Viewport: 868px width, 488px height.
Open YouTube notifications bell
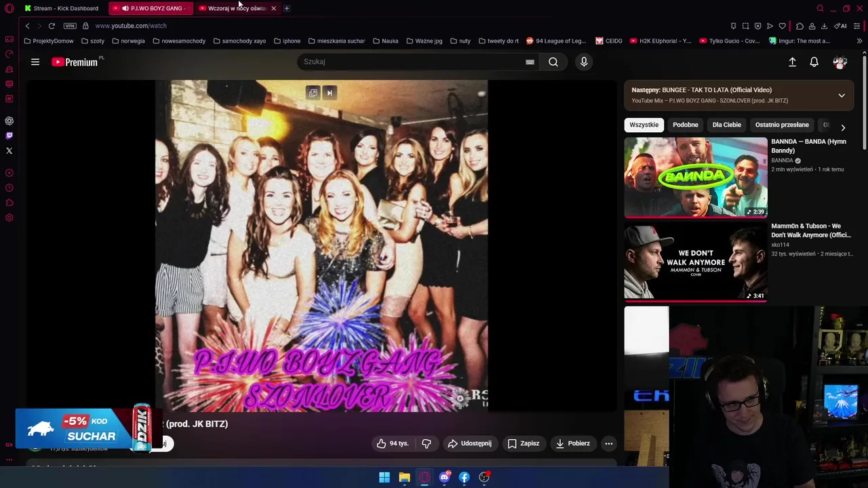coord(814,62)
